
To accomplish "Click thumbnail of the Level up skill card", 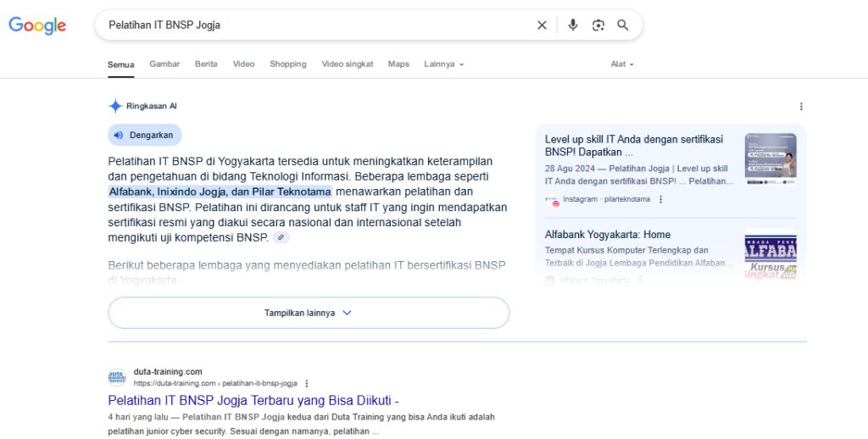I will [x=771, y=158].
